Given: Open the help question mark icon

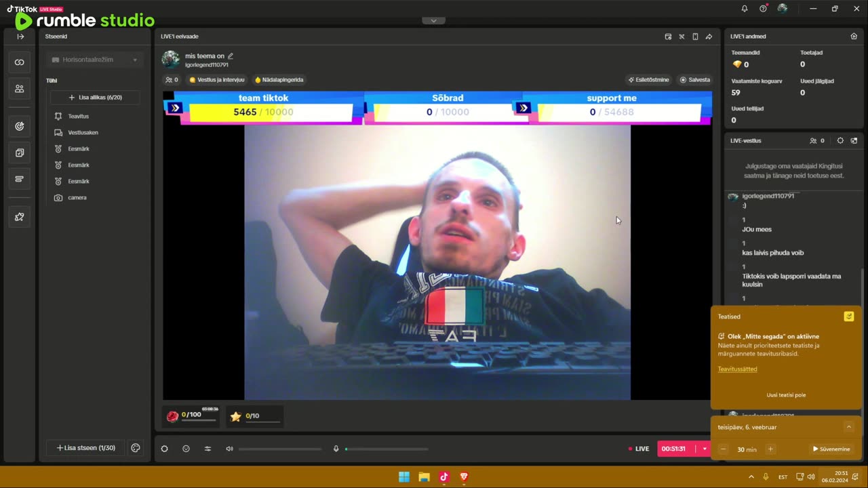Looking at the screenshot, I should pyautogui.click(x=764, y=9).
